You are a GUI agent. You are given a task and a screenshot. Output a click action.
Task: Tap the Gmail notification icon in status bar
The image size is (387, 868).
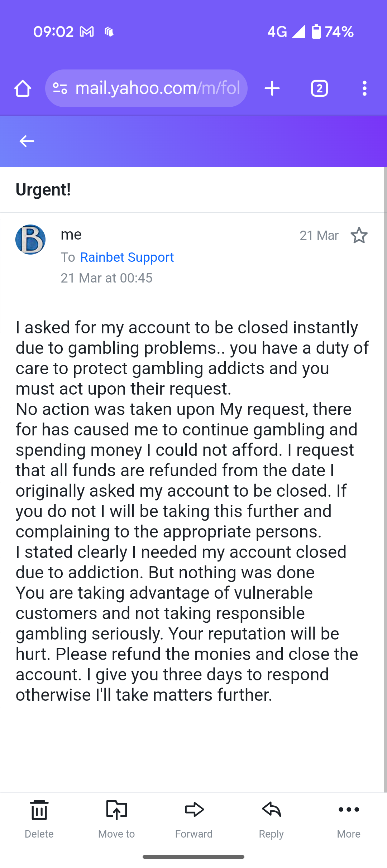(87, 32)
